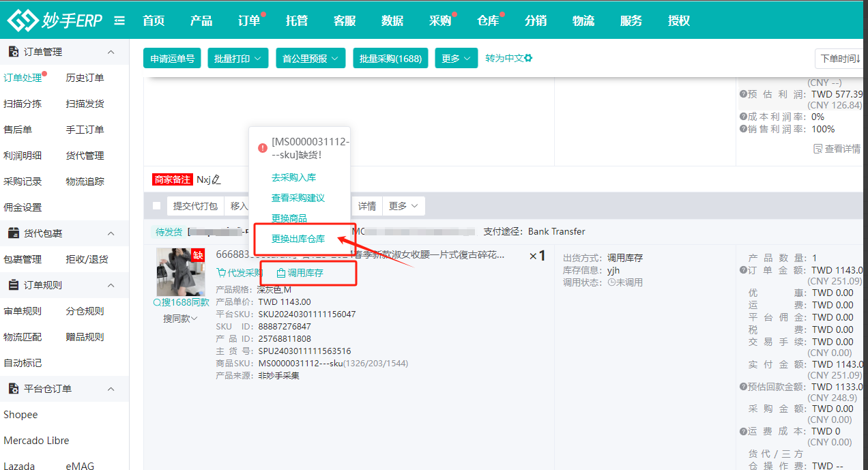This screenshot has height=470, width=868.
Task: Click the 批量采购(1688) button
Action: [391, 59]
